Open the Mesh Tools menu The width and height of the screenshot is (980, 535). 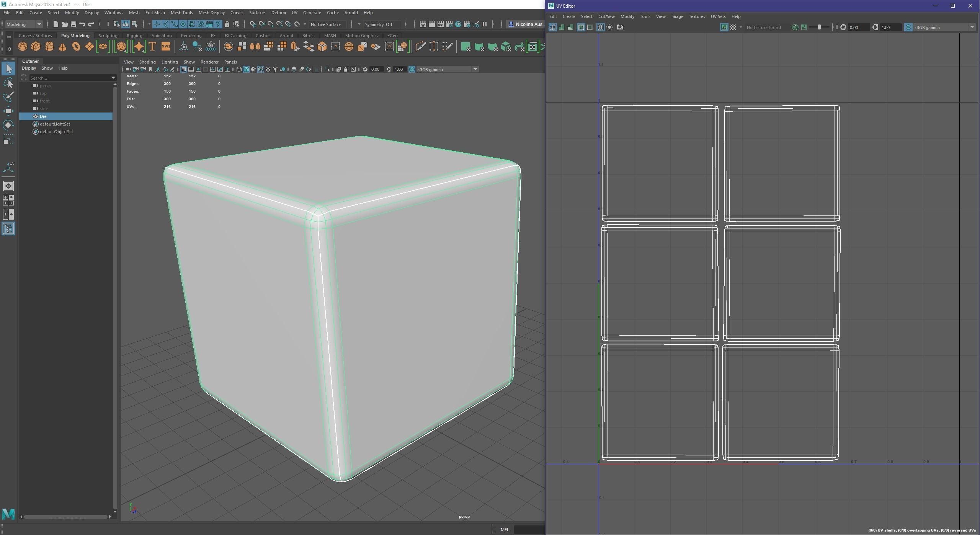[181, 13]
